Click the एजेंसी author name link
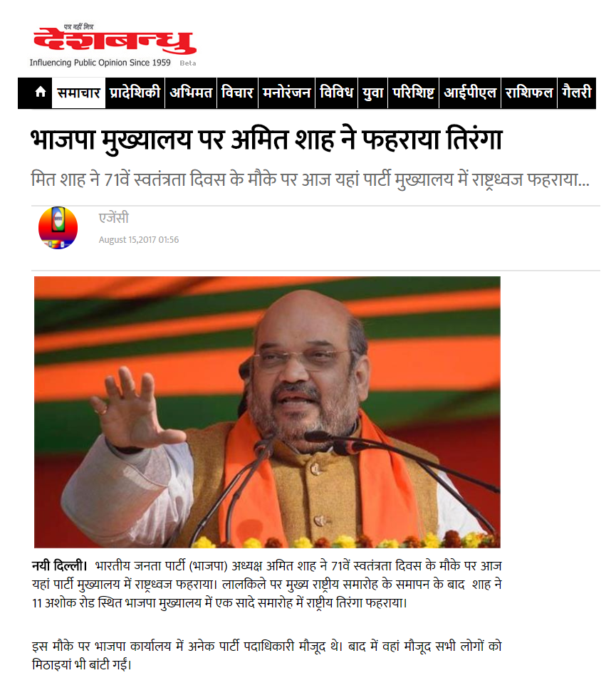The image size is (611, 700). (114, 218)
